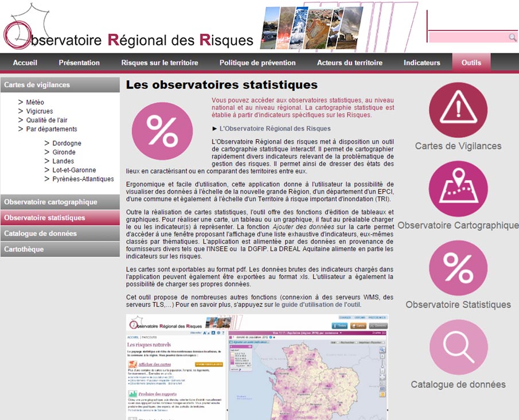
Task: Click the Les observatoires statistiques page title
Action: coord(222,85)
